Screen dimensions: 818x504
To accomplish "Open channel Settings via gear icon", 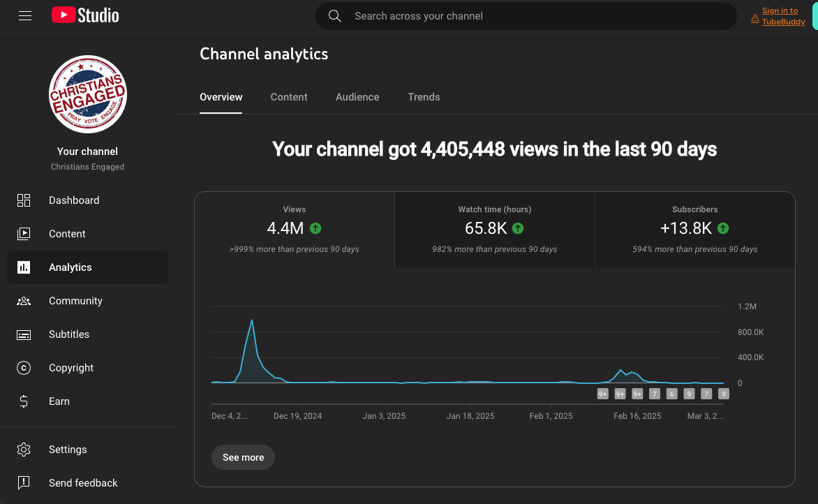I will coord(24,450).
